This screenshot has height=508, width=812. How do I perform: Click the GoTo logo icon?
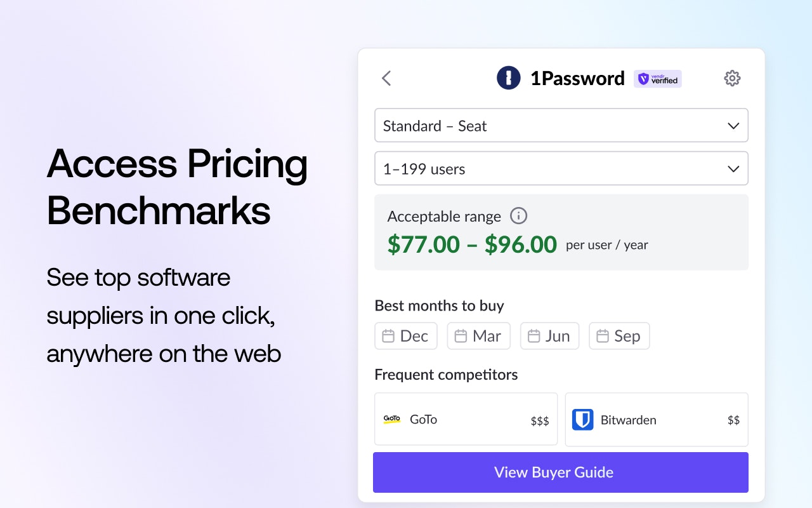pos(392,419)
